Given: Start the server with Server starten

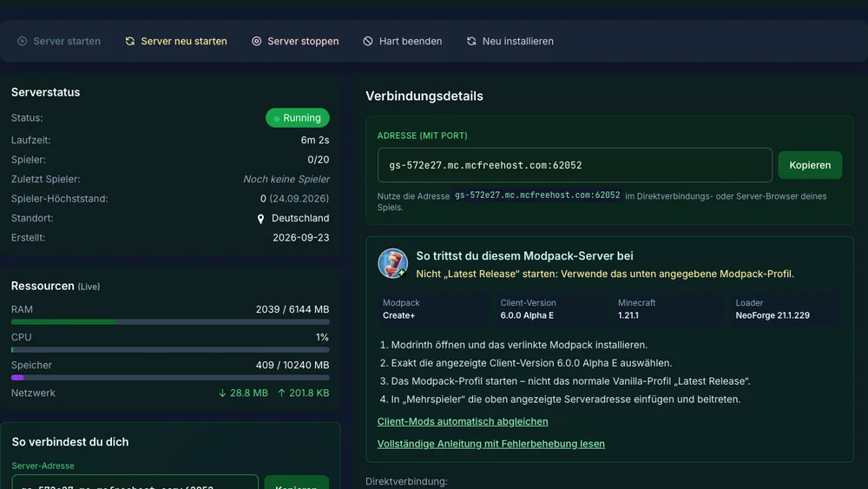Looking at the screenshot, I should (59, 41).
